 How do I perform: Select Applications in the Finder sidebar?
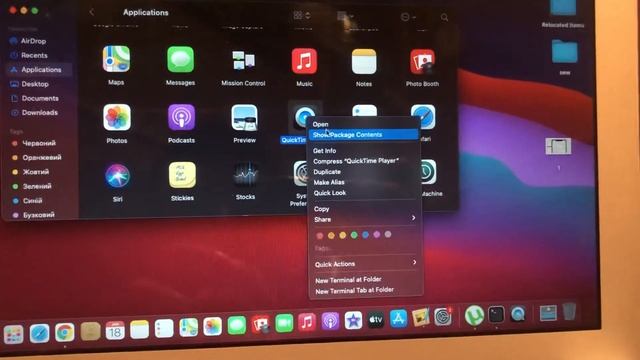point(39,70)
